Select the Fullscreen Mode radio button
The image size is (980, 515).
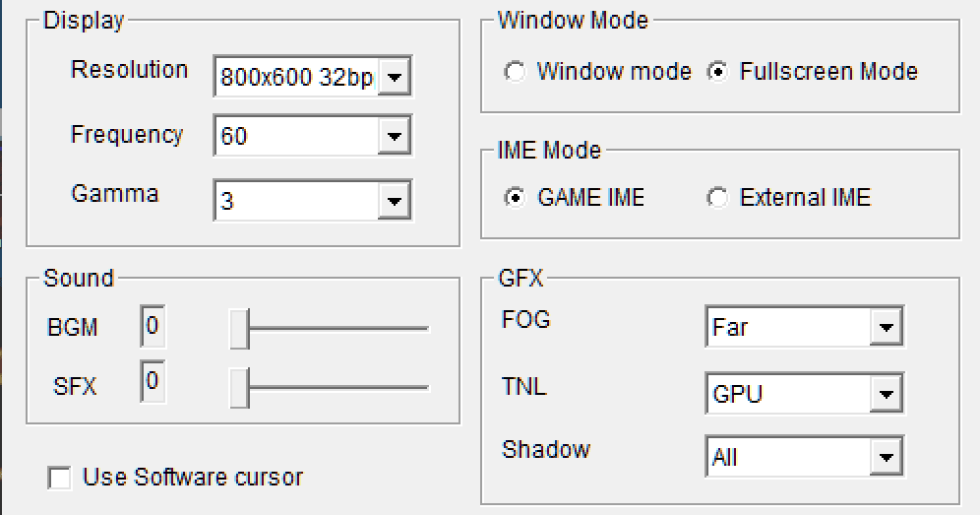717,71
